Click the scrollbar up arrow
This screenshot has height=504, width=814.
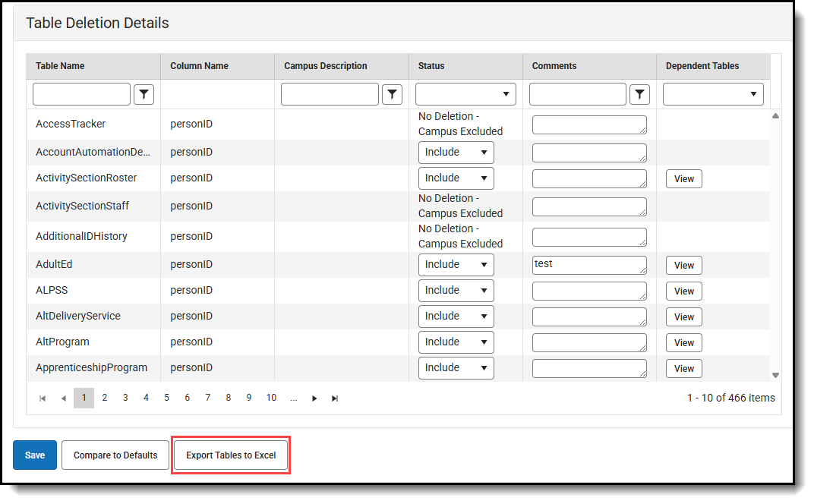pyautogui.click(x=775, y=115)
